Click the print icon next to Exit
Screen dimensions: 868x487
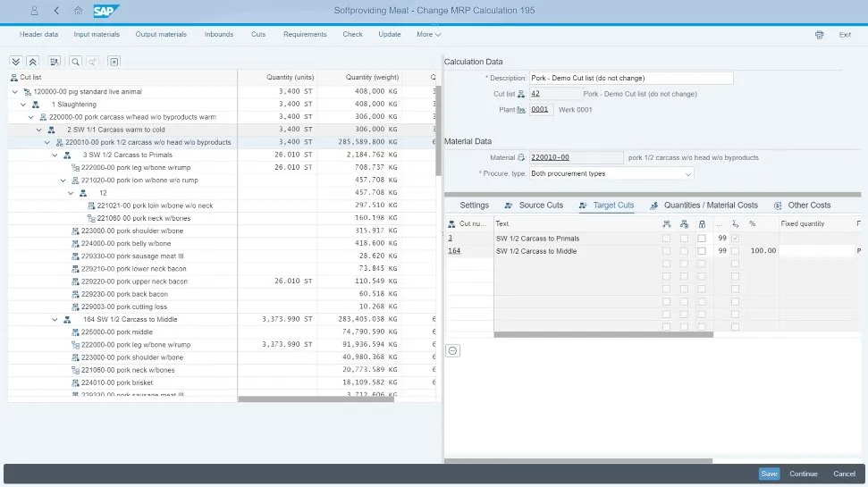point(819,35)
